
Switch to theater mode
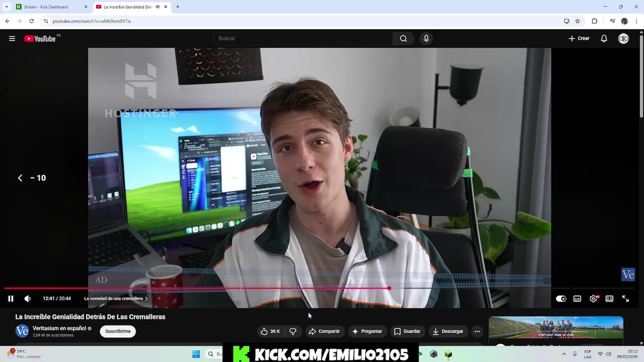click(x=609, y=299)
